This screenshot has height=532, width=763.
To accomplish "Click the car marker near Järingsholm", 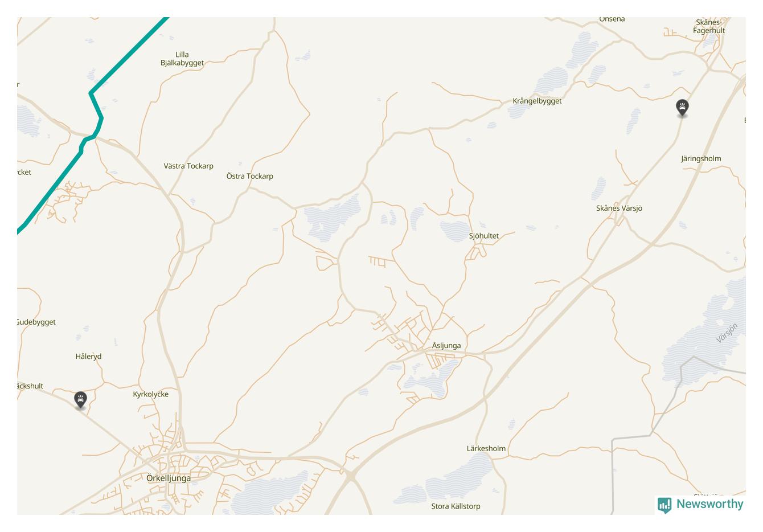I will point(682,108).
